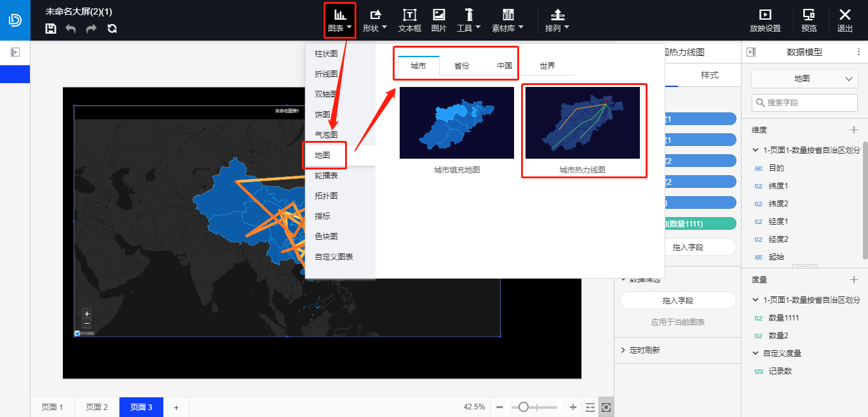Open 放映设置 playback settings
This screenshot has height=417, width=868.
(x=765, y=20)
